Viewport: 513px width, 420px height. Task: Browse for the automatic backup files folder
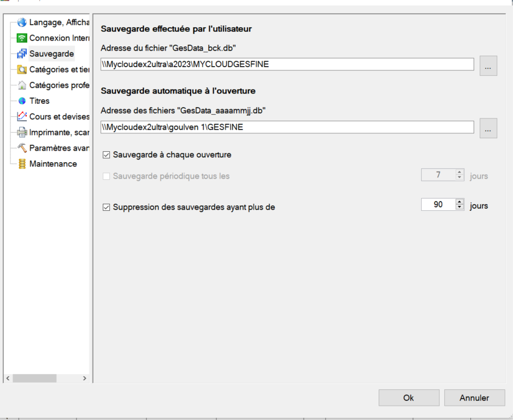pyautogui.click(x=488, y=128)
